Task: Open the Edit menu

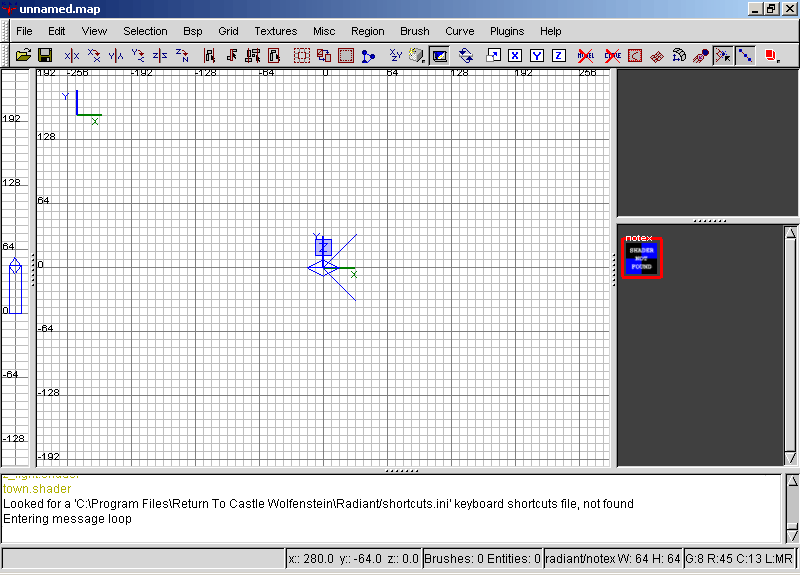Action: [x=57, y=31]
